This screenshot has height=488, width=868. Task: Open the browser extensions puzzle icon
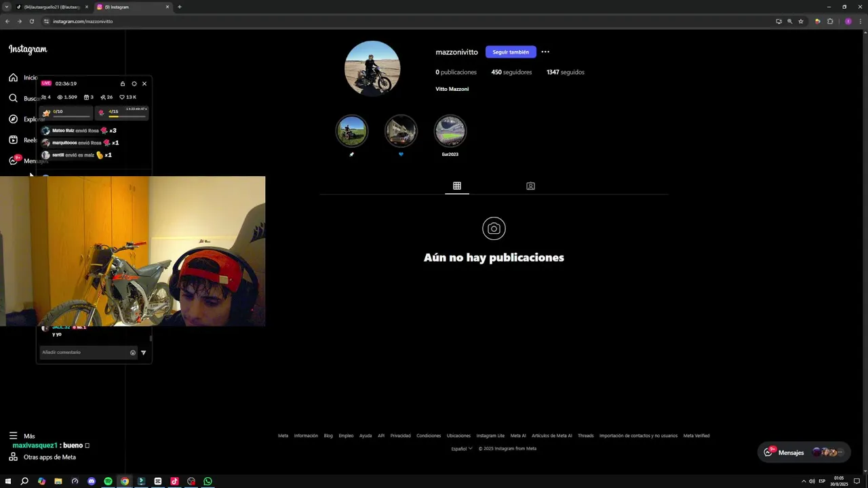[830, 21]
